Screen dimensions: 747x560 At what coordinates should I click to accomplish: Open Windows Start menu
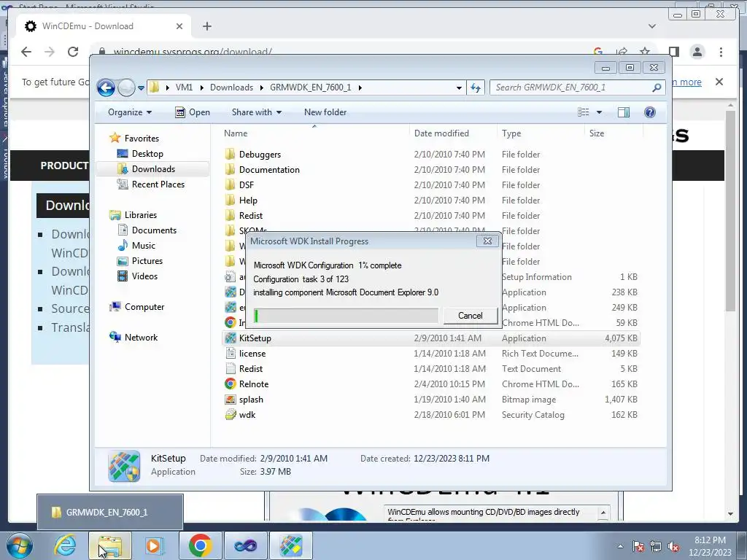(20, 545)
